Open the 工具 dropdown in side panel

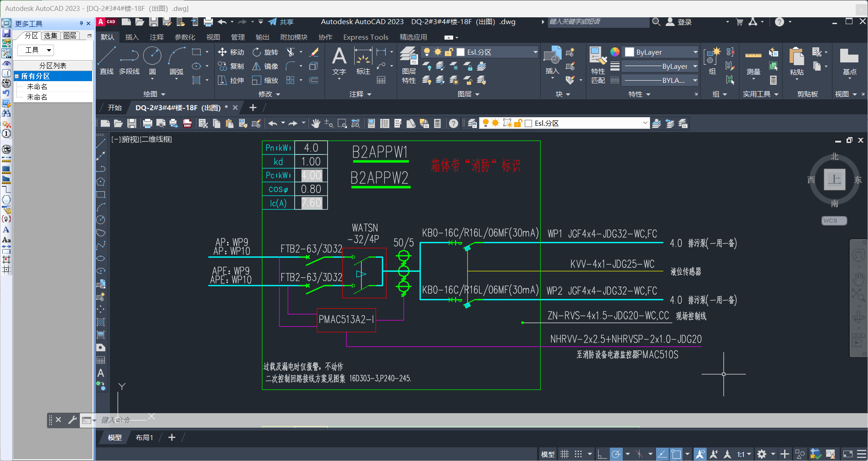click(x=36, y=50)
